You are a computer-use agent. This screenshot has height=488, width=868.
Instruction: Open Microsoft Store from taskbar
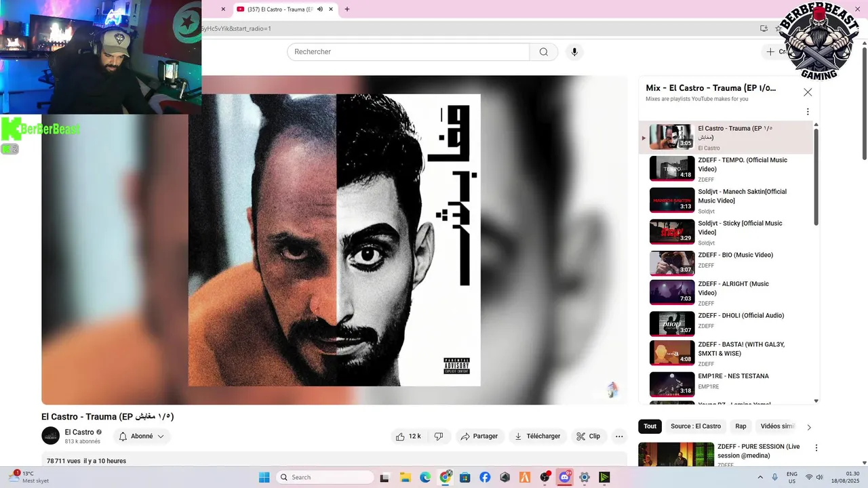point(465,477)
